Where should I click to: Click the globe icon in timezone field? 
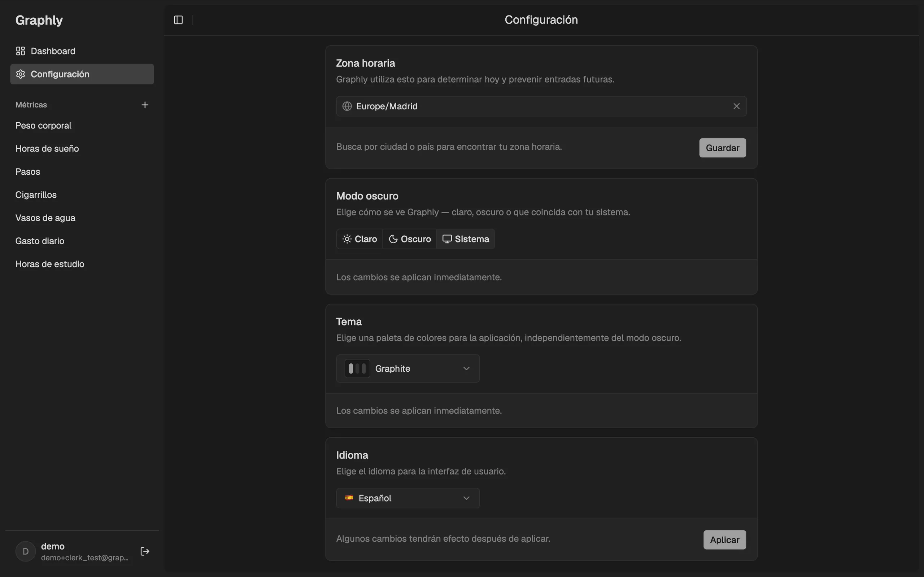tap(346, 106)
